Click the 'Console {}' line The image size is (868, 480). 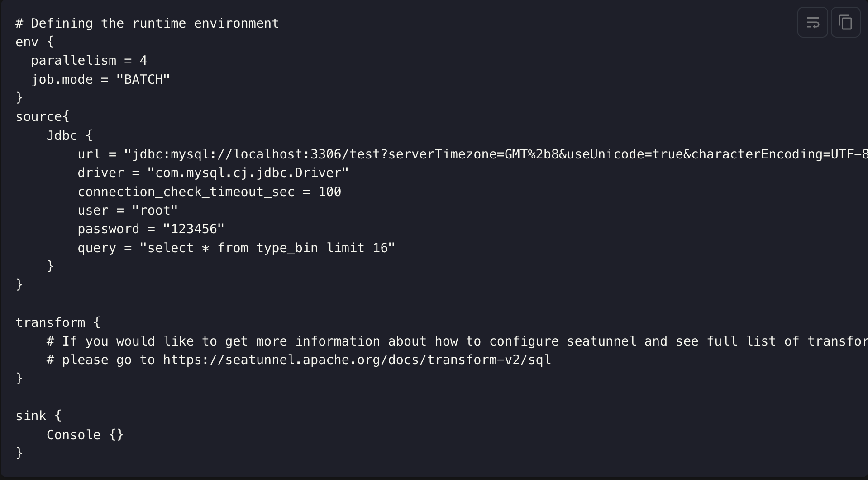point(85,435)
